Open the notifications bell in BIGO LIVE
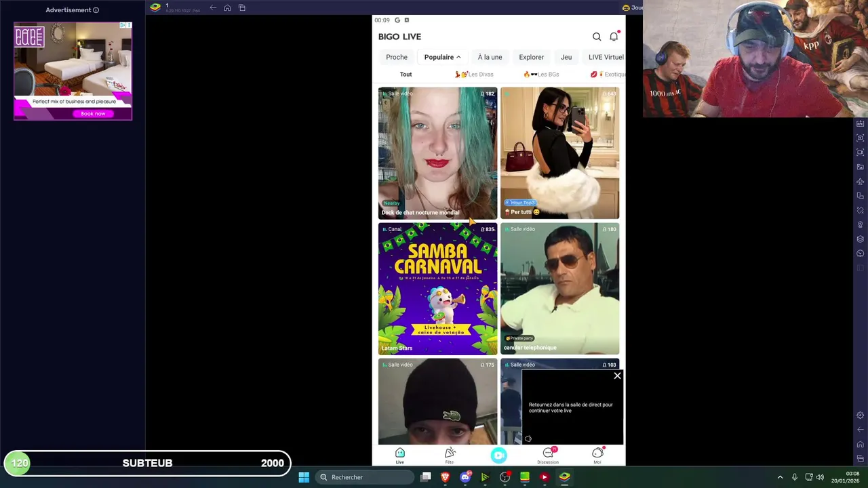This screenshot has height=488, width=868. pyautogui.click(x=614, y=37)
